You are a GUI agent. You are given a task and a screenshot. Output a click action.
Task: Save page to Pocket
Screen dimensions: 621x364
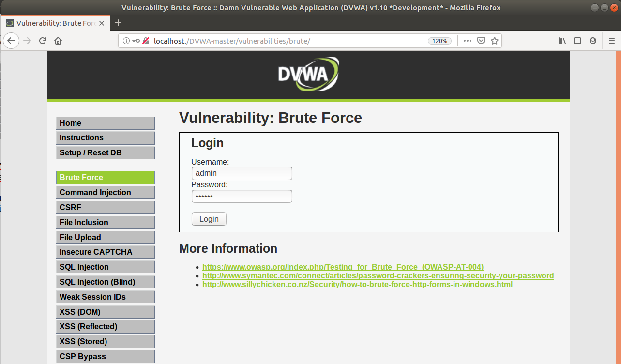(x=481, y=41)
